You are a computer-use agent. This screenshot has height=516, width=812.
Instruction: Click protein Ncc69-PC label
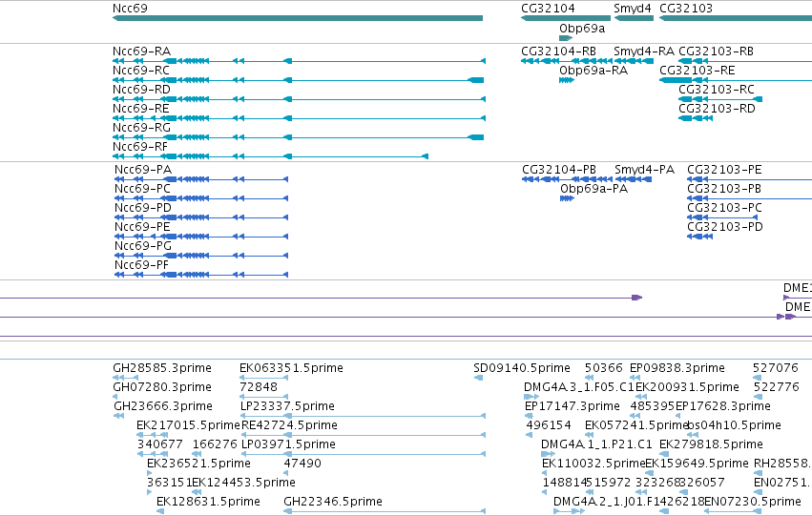(x=142, y=189)
